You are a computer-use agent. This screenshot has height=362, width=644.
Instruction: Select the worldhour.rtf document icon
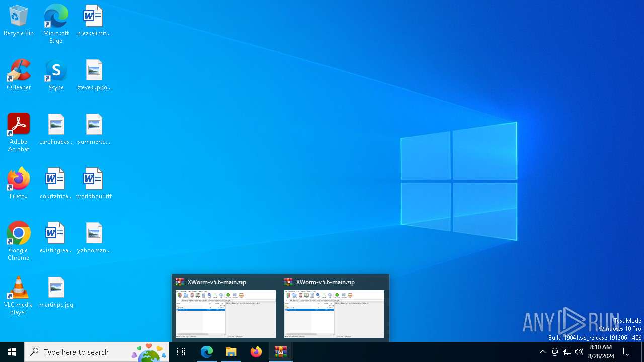pos(94,184)
